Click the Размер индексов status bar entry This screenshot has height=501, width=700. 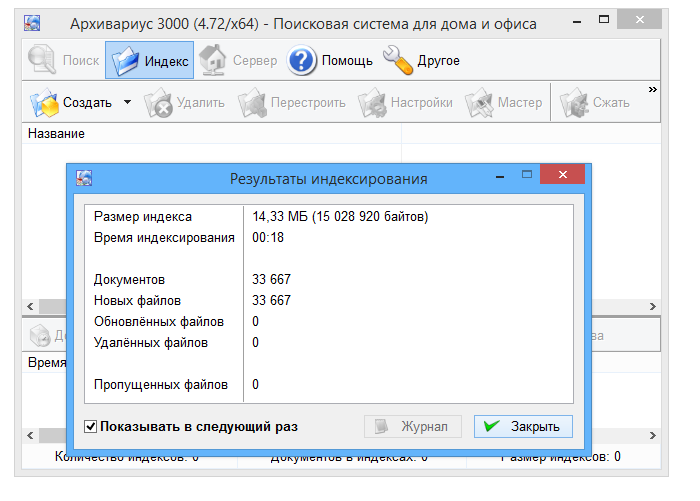click(560, 457)
